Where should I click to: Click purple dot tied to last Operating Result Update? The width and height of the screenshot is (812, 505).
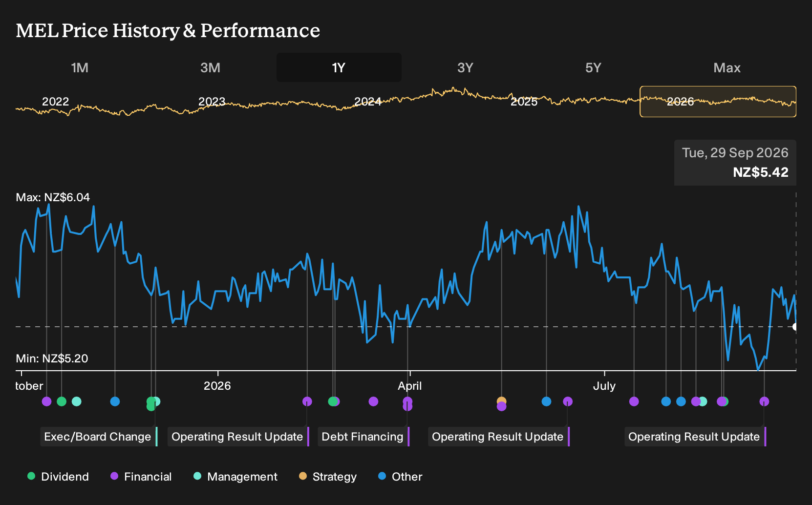click(x=764, y=401)
